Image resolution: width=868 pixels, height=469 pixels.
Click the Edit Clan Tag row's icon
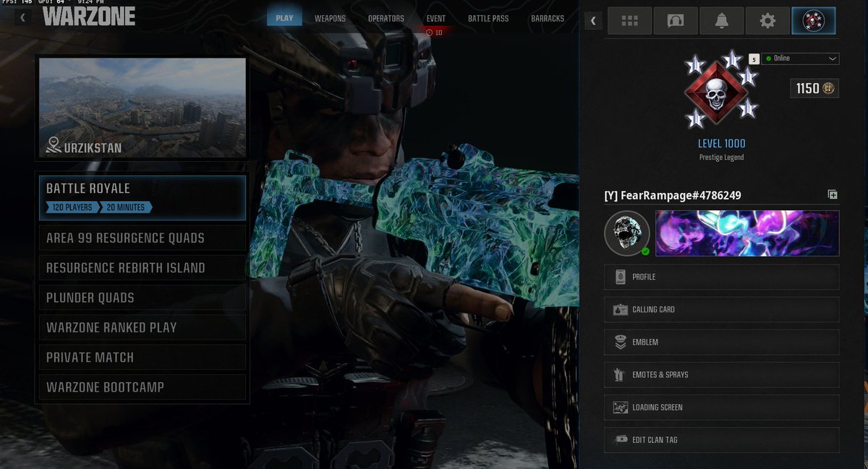click(620, 439)
